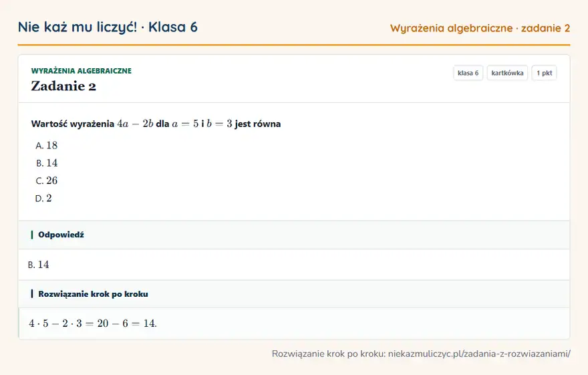Click the solution equation '4 · 5 − 2 · 3 = 20 − 6 = 14'
588x375 pixels.
(x=93, y=324)
